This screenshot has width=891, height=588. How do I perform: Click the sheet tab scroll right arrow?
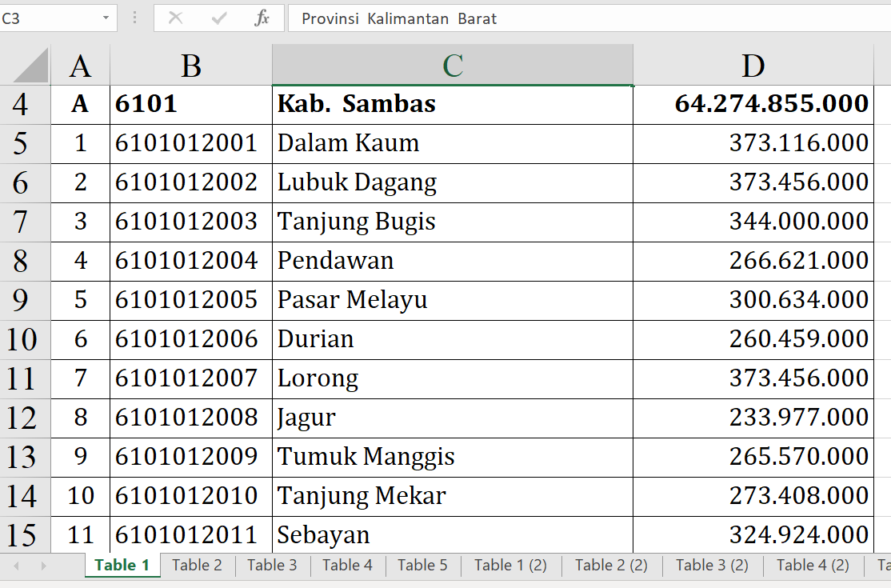click(x=43, y=566)
